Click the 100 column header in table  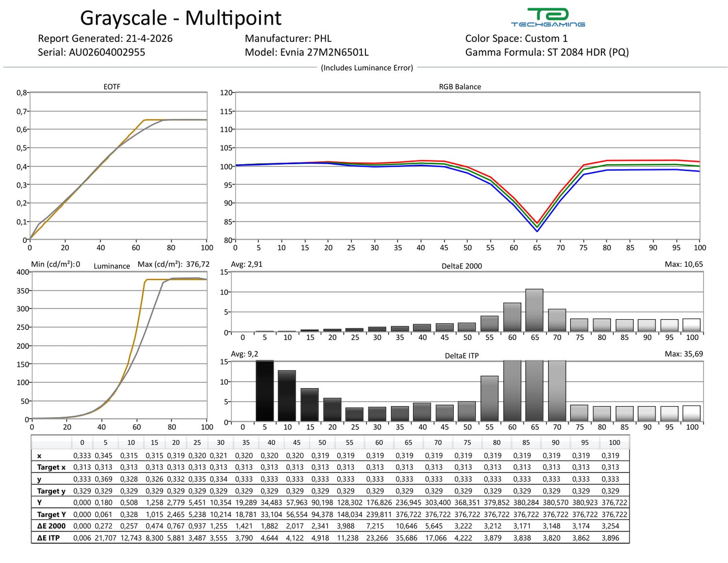pos(614,443)
